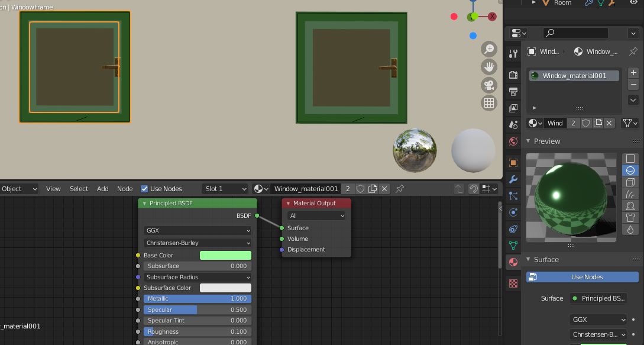Open the Physics properties tab

[513, 212]
